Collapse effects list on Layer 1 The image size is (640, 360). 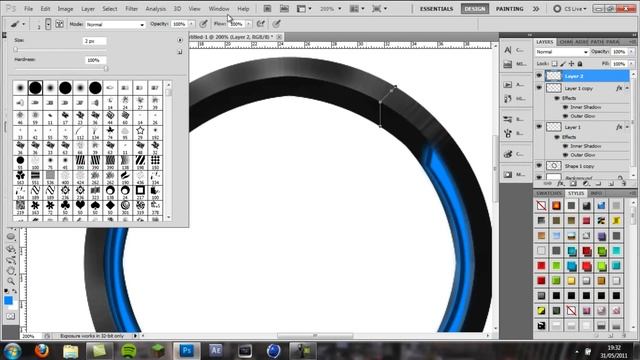point(627,127)
